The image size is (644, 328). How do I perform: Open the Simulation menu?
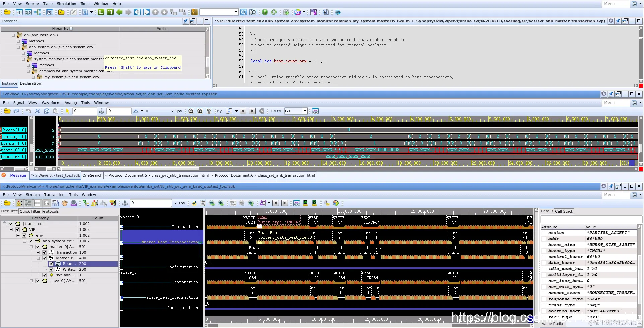66,4
